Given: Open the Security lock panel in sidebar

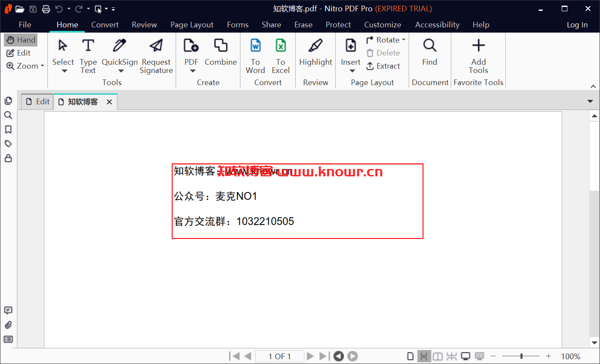Looking at the screenshot, I should (8, 159).
